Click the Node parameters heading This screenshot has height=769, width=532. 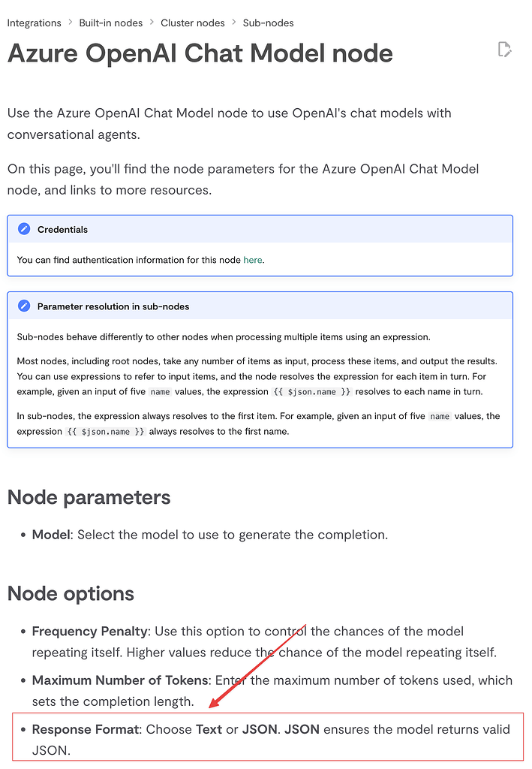pyautogui.click(x=89, y=497)
